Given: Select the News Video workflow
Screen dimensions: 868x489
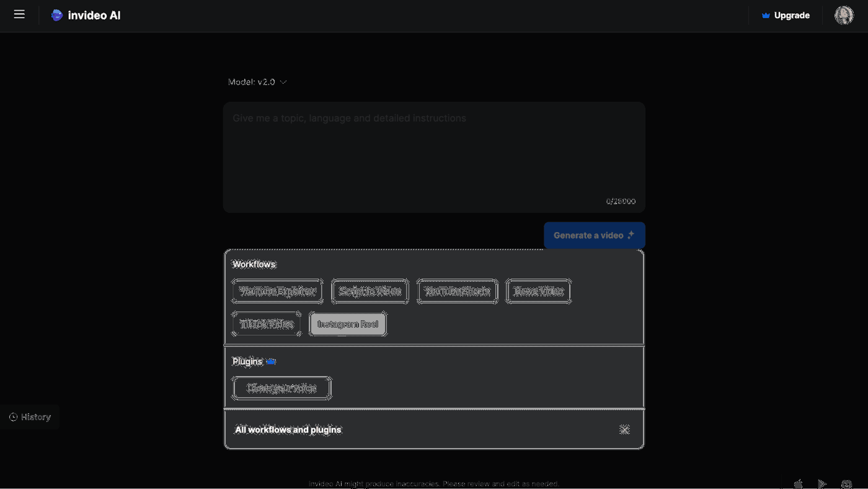Looking at the screenshot, I should tap(538, 291).
